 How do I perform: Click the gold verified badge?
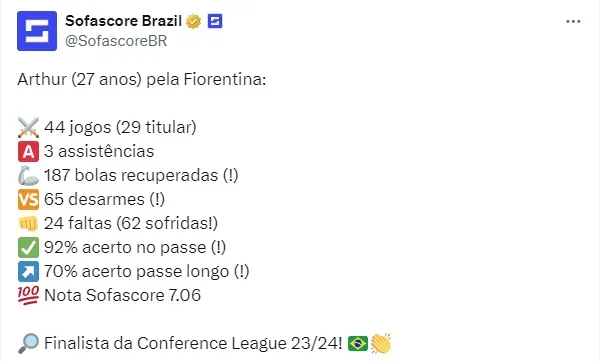tap(194, 21)
